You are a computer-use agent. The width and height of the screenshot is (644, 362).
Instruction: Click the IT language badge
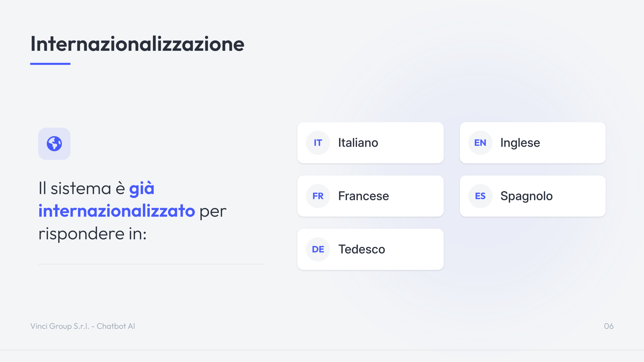click(x=318, y=143)
